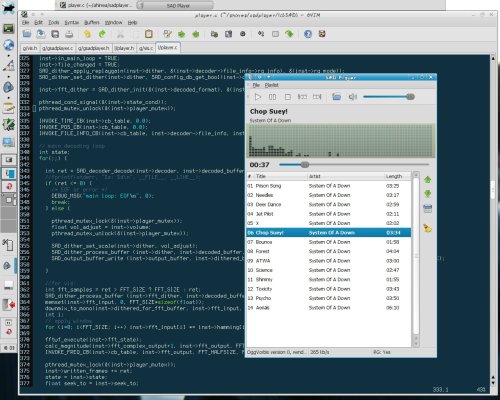The image size is (500, 400).
Task: Click the Find Help icon in GVim toolbar
Action: 322,34
